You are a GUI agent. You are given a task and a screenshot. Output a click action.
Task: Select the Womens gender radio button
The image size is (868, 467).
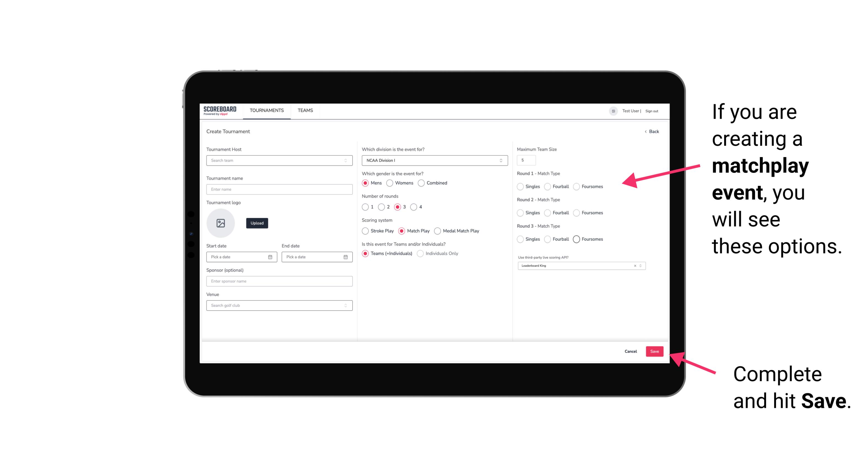coord(391,183)
